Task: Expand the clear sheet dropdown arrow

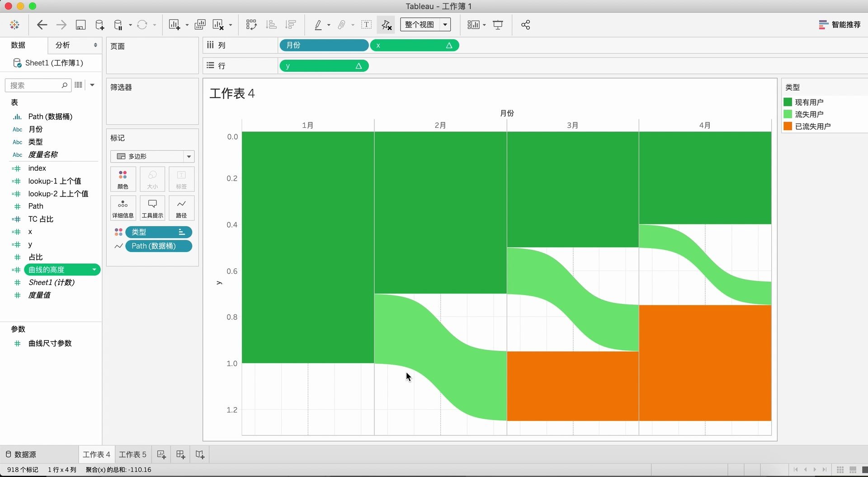Action: (x=231, y=25)
